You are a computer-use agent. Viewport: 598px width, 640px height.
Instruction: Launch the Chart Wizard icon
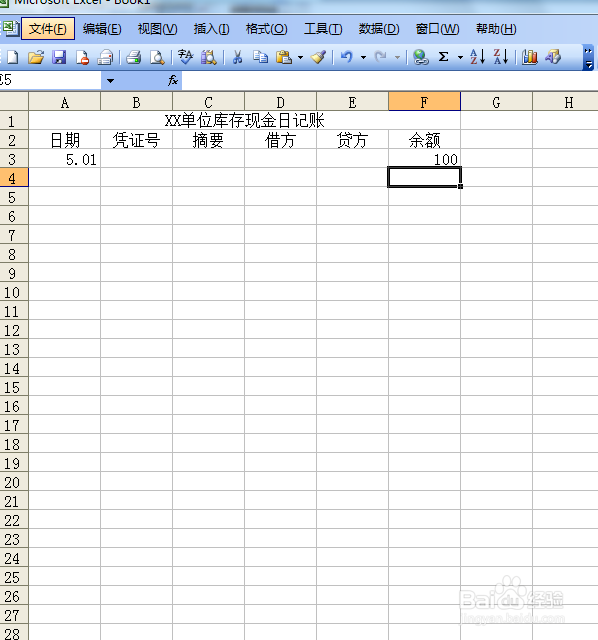coord(529,57)
